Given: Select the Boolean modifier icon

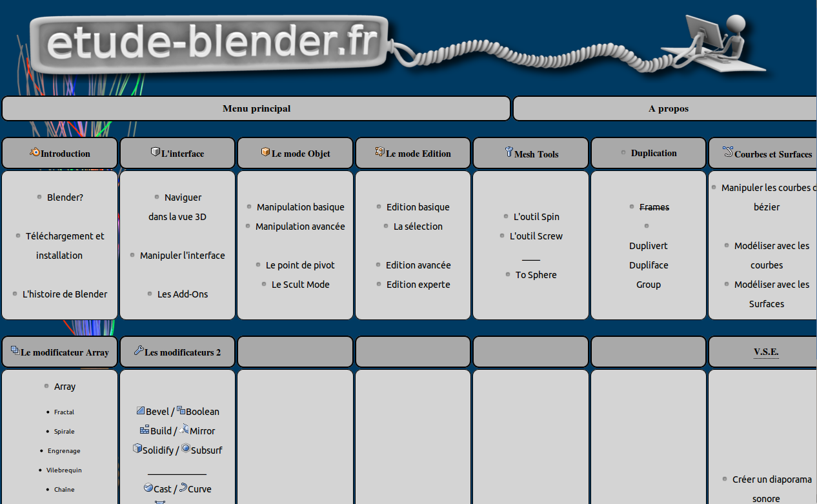Looking at the screenshot, I should coord(182,409).
